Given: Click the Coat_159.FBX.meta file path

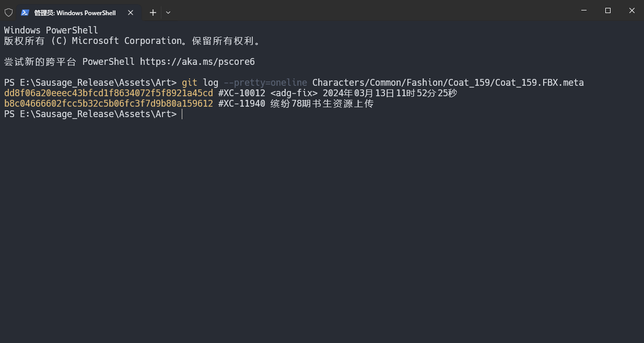Looking at the screenshot, I should pos(448,83).
